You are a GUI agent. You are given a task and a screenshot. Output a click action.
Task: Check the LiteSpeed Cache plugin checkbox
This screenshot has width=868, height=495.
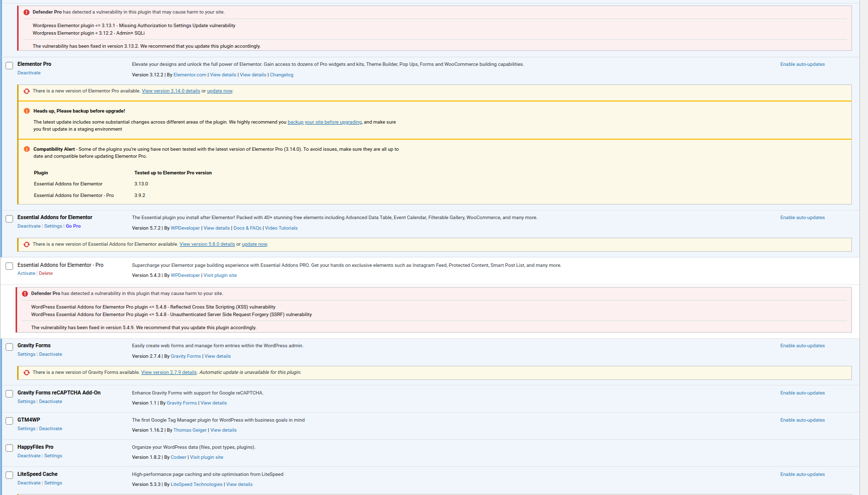coord(10,475)
